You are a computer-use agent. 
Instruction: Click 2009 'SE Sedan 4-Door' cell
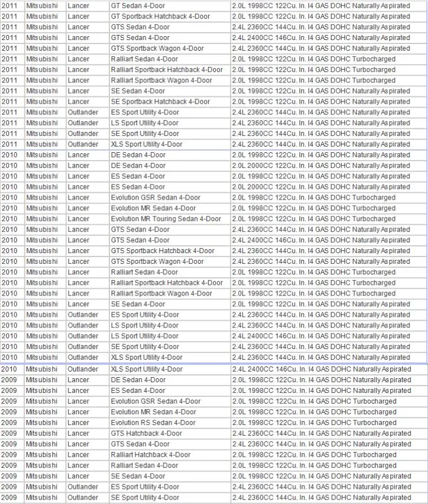170,476
